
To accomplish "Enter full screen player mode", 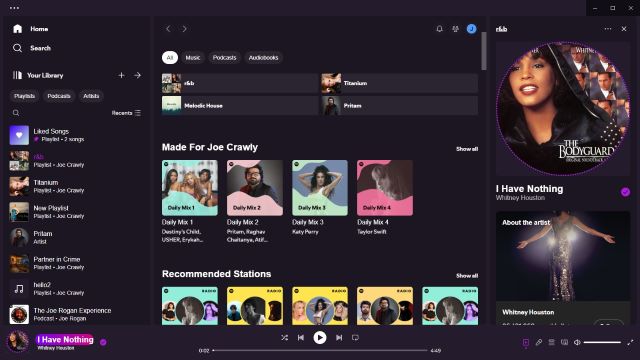I will [x=630, y=342].
